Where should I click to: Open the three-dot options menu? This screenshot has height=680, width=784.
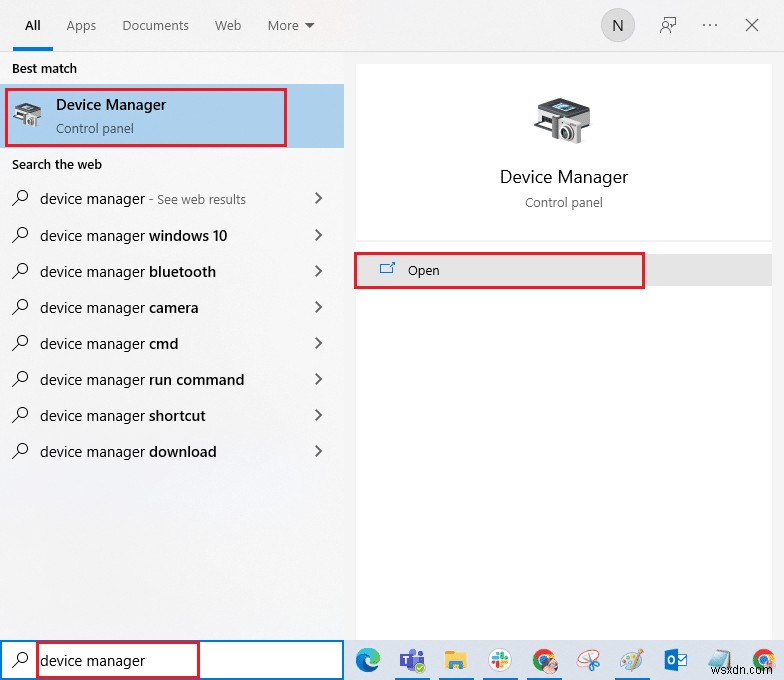pyautogui.click(x=710, y=25)
